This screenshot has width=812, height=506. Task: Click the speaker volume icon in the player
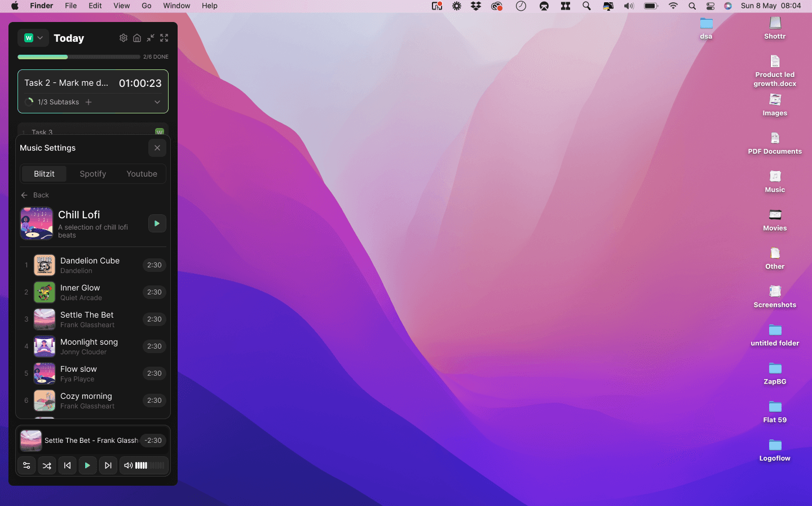(128, 465)
